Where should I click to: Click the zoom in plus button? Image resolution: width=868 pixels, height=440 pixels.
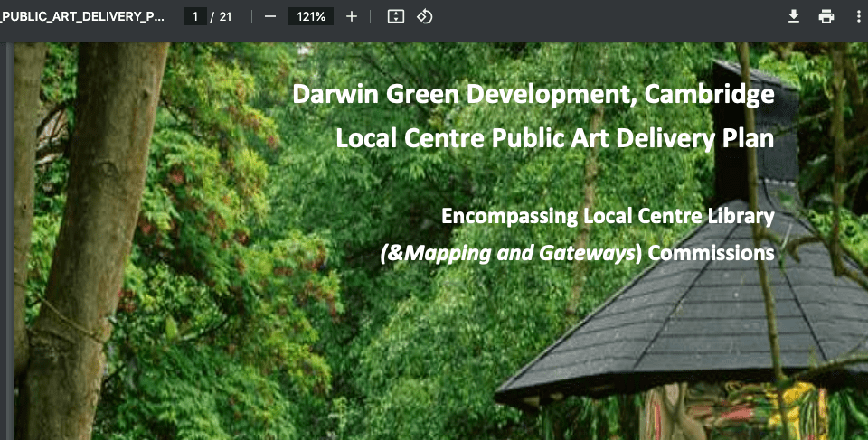point(352,16)
